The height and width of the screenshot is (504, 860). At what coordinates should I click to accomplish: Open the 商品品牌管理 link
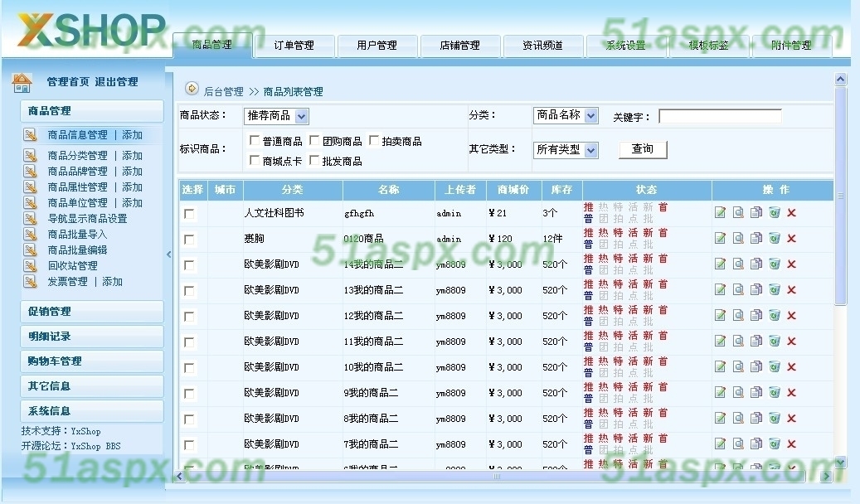point(78,172)
